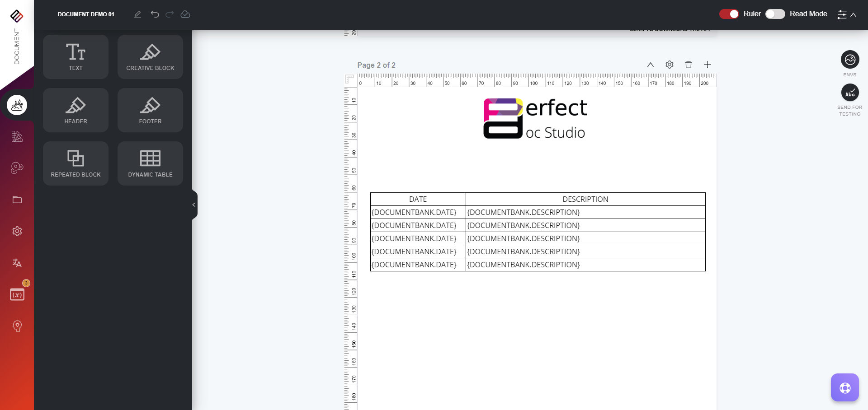Open the variables sidebar item with badge
Screen dimensions: 868x410
tap(17, 294)
